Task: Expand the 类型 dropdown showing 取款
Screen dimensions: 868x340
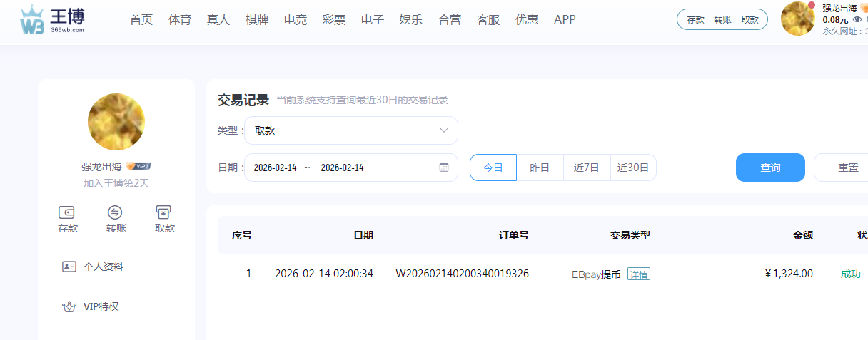Action: click(350, 130)
